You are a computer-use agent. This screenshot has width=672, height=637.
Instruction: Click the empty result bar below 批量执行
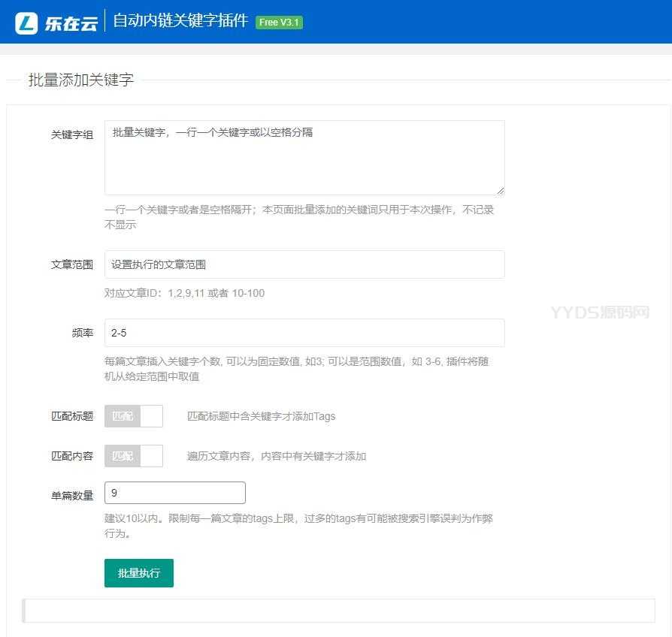click(340, 611)
